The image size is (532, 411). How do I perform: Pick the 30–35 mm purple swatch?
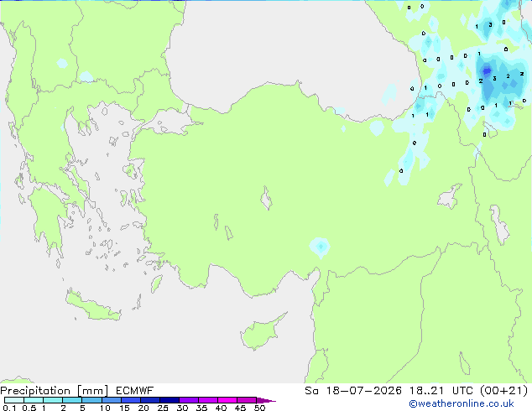(188, 400)
